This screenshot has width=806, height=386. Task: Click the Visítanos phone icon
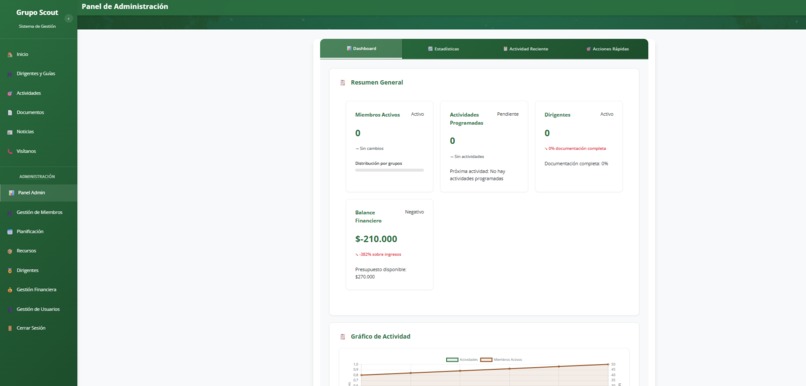click(x=10, y=152)
